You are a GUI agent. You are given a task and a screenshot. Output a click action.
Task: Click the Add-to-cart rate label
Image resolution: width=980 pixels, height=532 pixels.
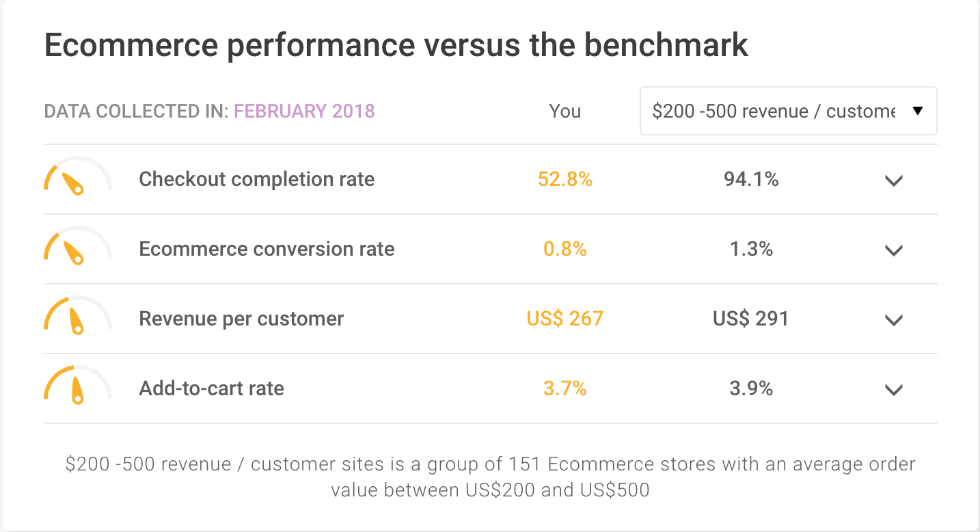coord(211,388)
